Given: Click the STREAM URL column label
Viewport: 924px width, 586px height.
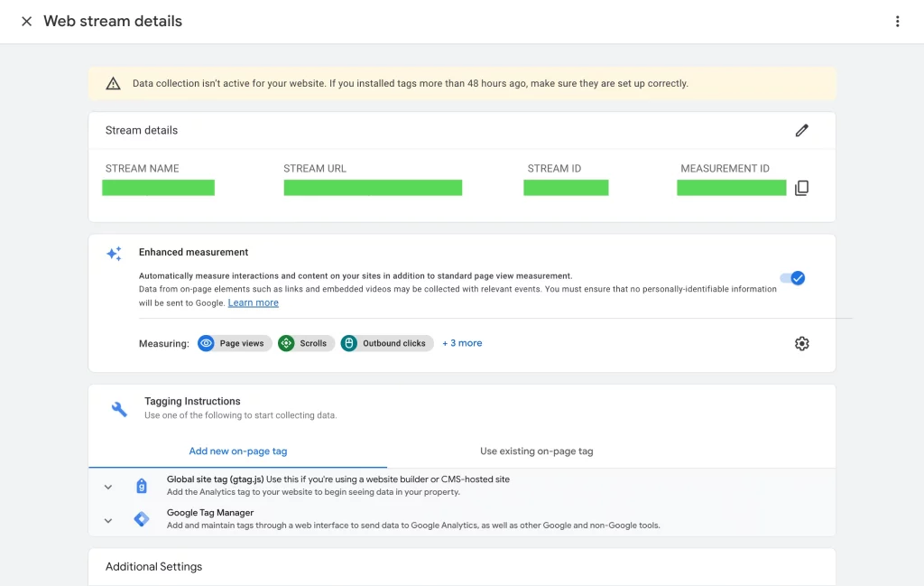Looking at the screenshot, I should coord(315,169).
